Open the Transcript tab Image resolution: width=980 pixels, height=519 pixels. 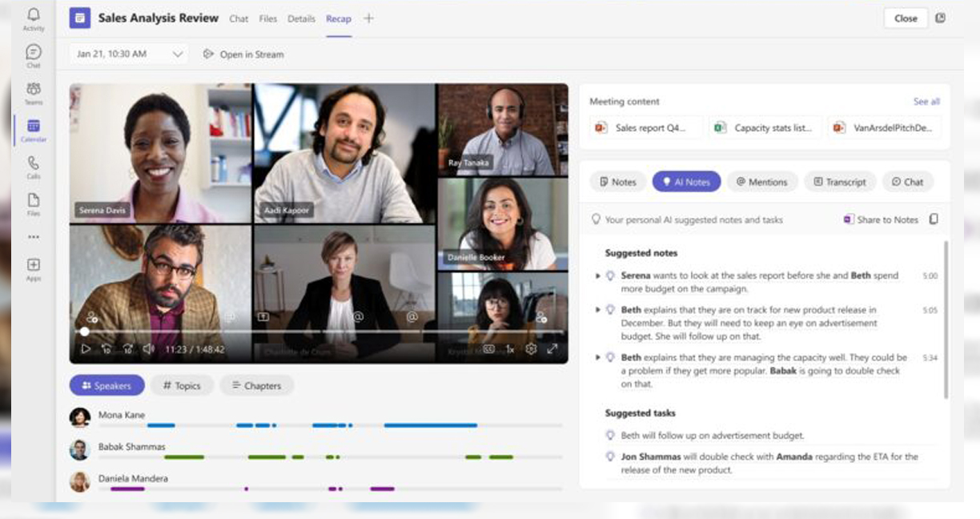(840, 182)
